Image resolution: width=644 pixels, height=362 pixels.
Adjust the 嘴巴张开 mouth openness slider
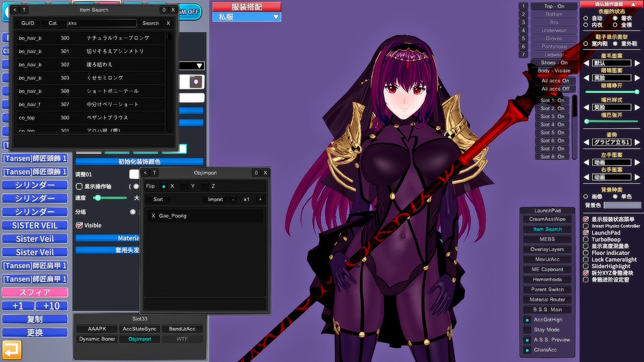tap(612, 121)
